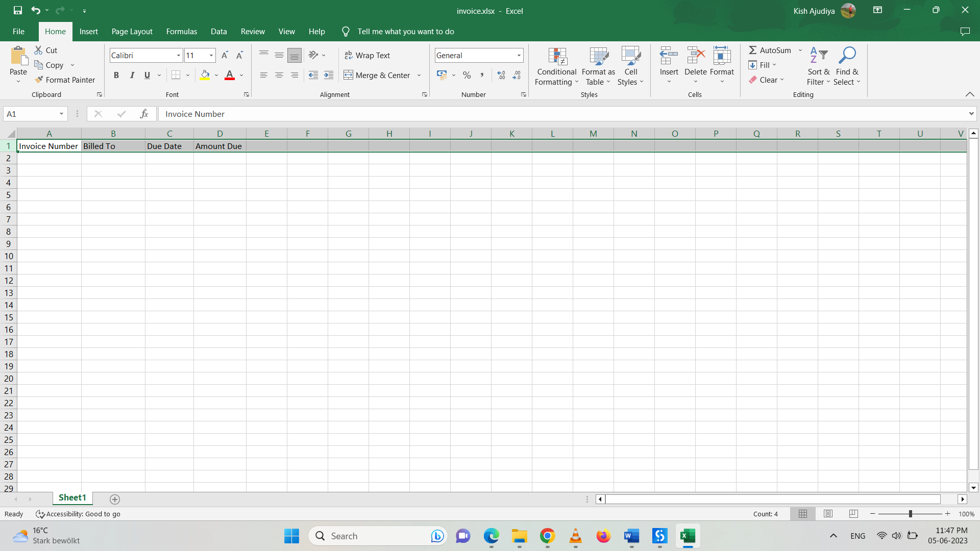Toggle Bold formatting
This screenshot has height=551, width=980.
(116, 75)
